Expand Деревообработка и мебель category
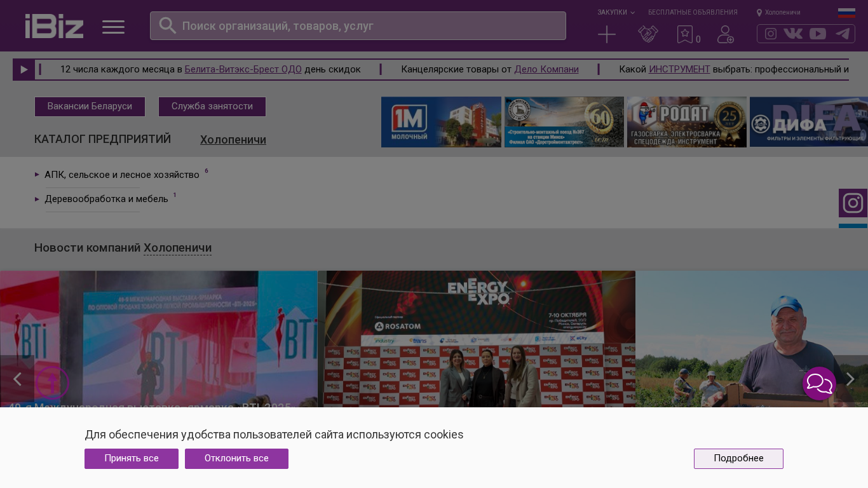Image resolution: width=868 pixels, height=488 pixels. (106, 199)
